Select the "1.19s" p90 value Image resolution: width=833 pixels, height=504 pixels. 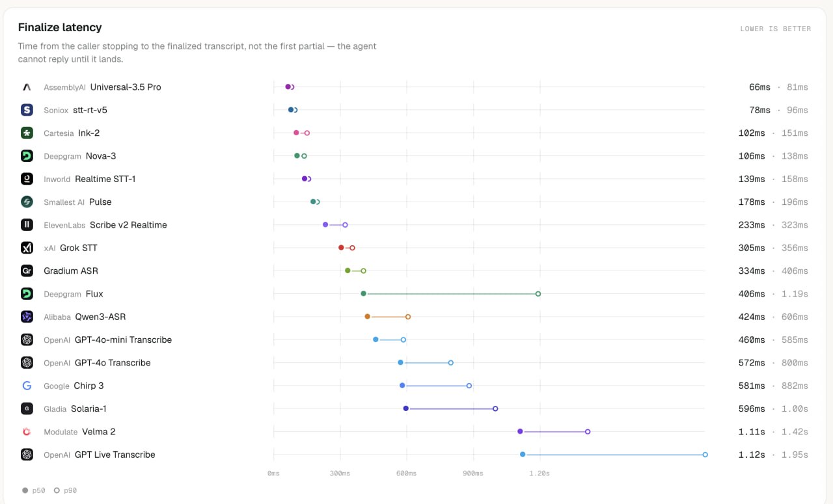795,294
